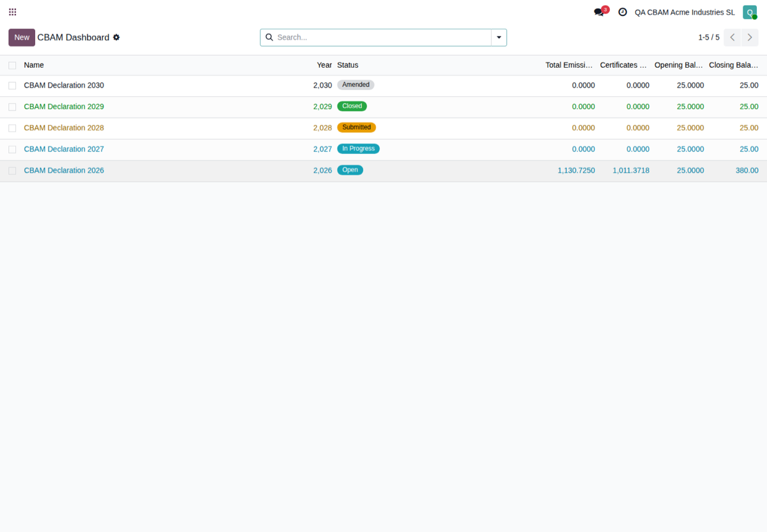
Task: Click the year value 2,026
Action: coord(323,171)
